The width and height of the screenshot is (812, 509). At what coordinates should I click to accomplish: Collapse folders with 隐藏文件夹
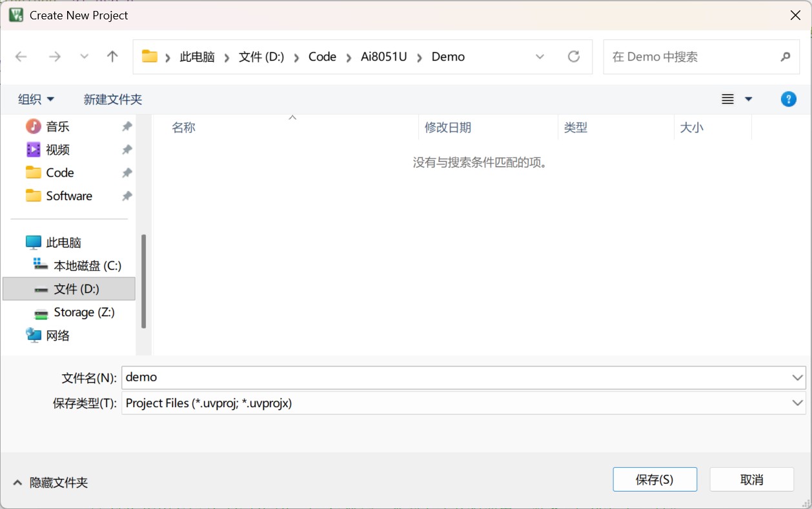tap(50, 483)
